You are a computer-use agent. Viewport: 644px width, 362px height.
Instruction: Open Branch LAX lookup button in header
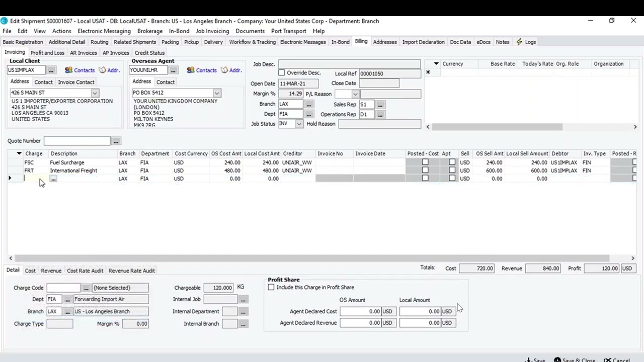point(309,104)
